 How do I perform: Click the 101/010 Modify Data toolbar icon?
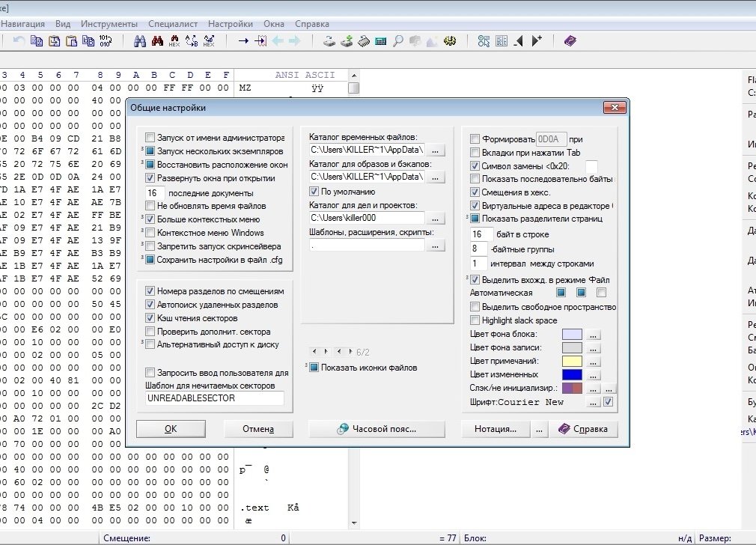105,41
